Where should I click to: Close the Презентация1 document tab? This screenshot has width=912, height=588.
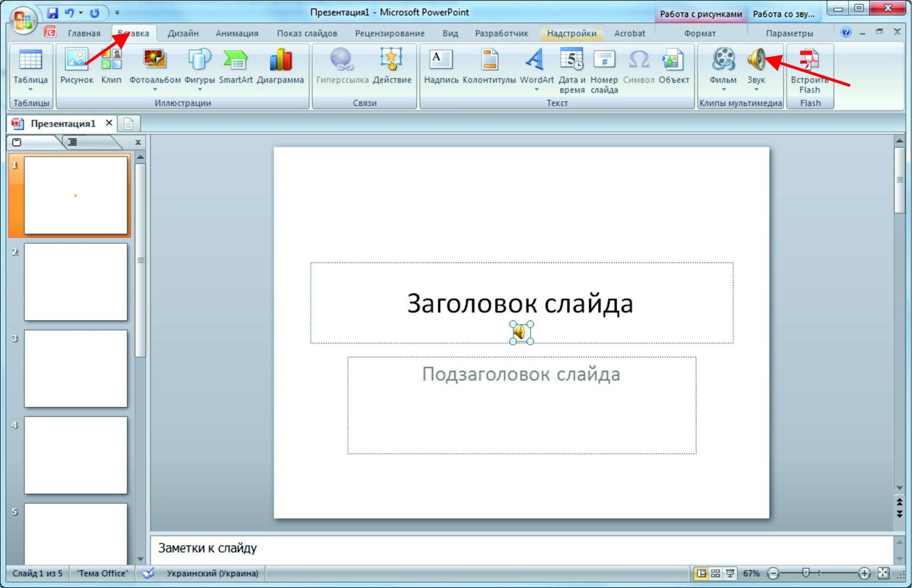click(x=109, y=122)
